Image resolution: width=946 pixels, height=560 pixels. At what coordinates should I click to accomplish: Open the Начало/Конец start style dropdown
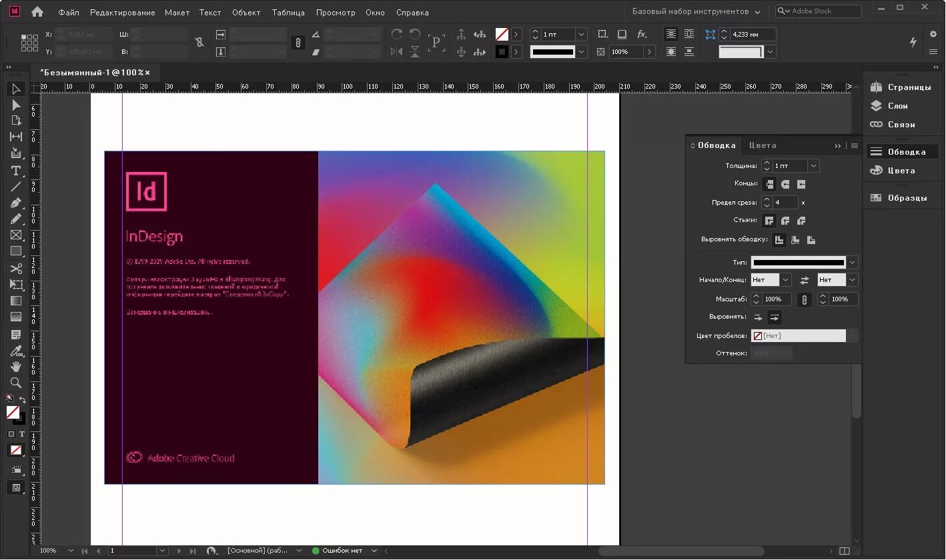tap(784, 279)
